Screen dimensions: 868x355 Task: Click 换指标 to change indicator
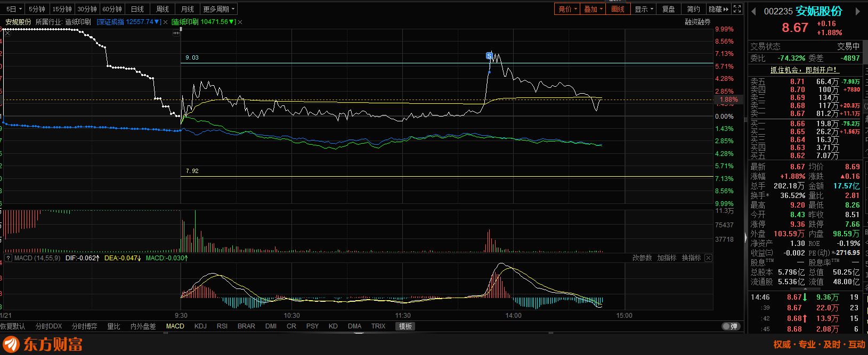(691, 258)
